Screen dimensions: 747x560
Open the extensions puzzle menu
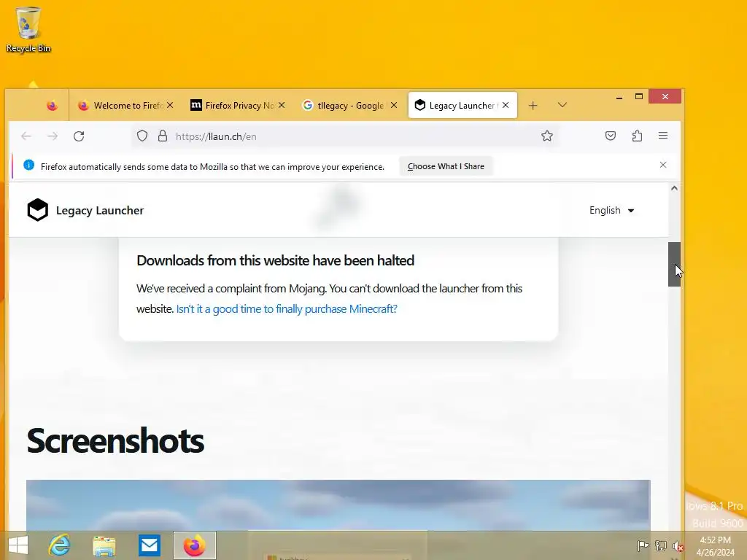click(x=637, y=136)
